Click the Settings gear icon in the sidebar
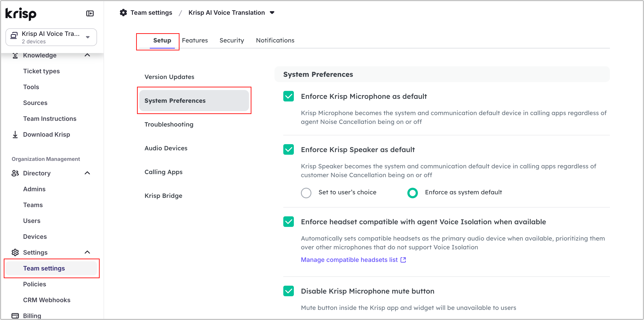Viewport: 644px width, 320px height. 15,252
